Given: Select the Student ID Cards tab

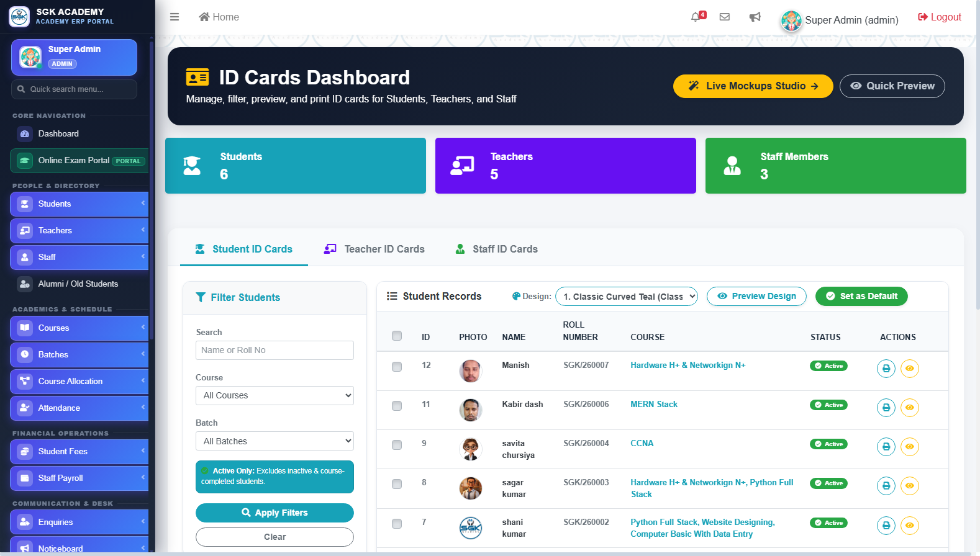Looking at the screenshot, I should pyautogui.click(x=244, y=249).
